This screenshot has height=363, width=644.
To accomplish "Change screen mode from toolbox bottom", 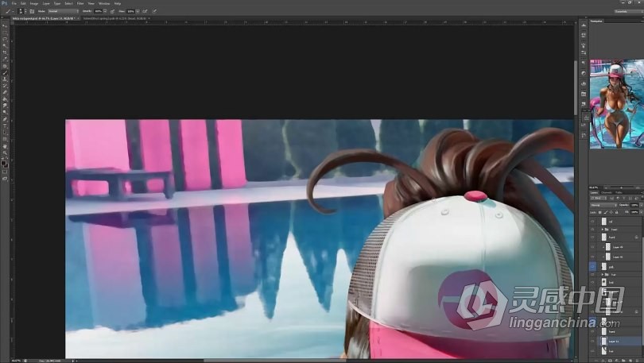I will click(5, 179).
